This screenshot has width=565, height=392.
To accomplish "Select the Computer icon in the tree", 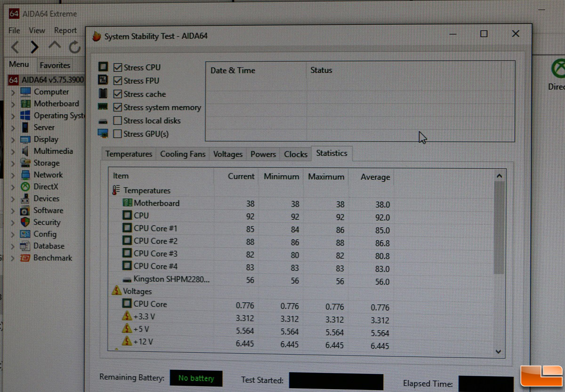I will pyautogui.click(x=25, y=92).
